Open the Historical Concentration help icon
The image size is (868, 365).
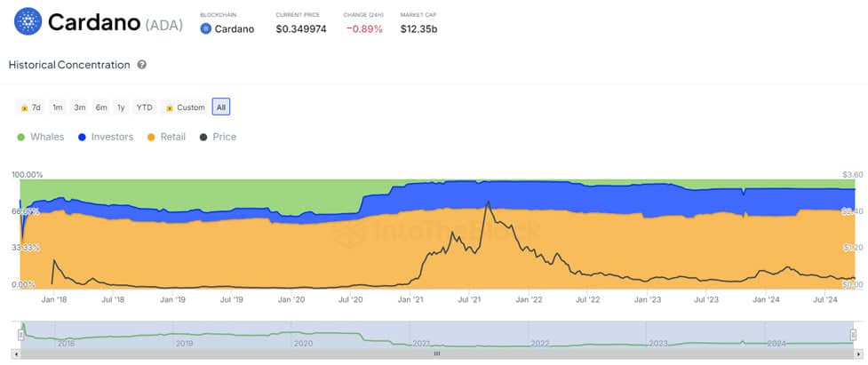coord(142,65)
